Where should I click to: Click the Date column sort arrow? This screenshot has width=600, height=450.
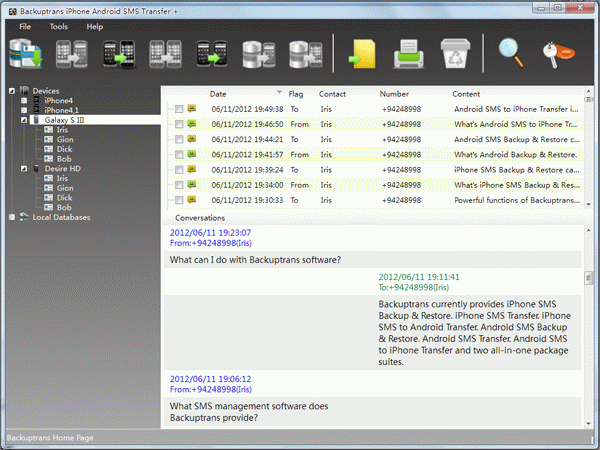pos(279,92)
